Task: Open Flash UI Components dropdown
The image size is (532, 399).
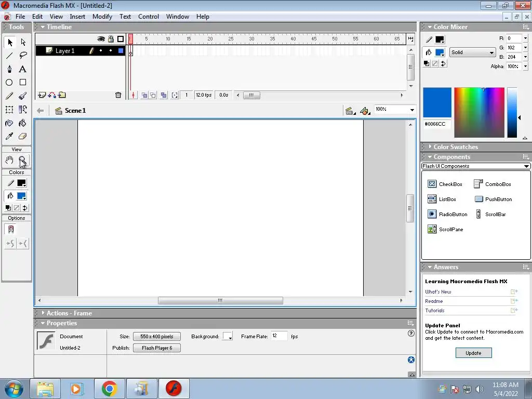Action: (x=475, y=166)
